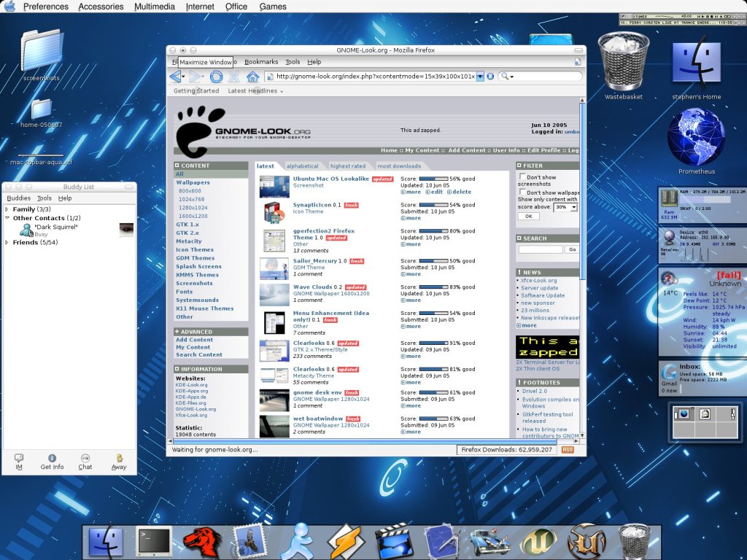Expand the more link under the News section
Viewport: 747px width, 560px height.
click(527, 326)
